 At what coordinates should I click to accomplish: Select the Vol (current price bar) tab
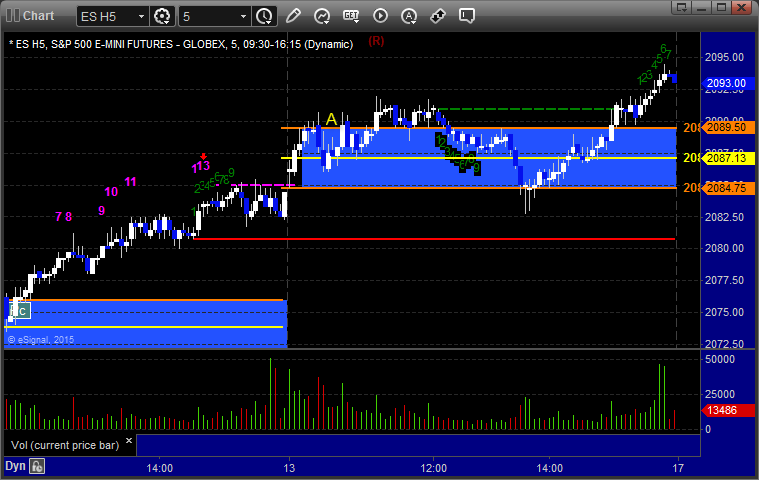(65, 445)
